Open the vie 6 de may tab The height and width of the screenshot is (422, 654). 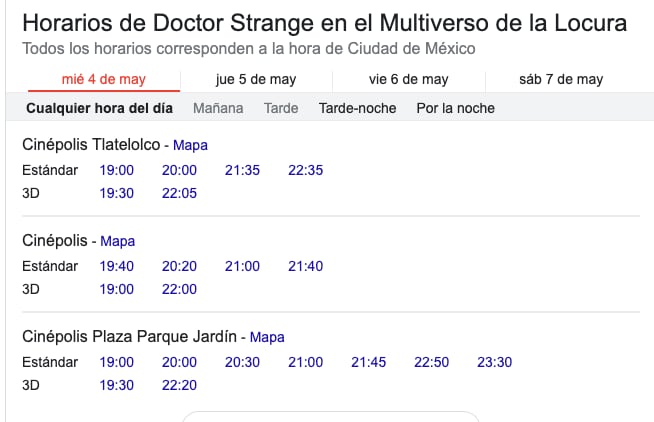click(408, 80)
